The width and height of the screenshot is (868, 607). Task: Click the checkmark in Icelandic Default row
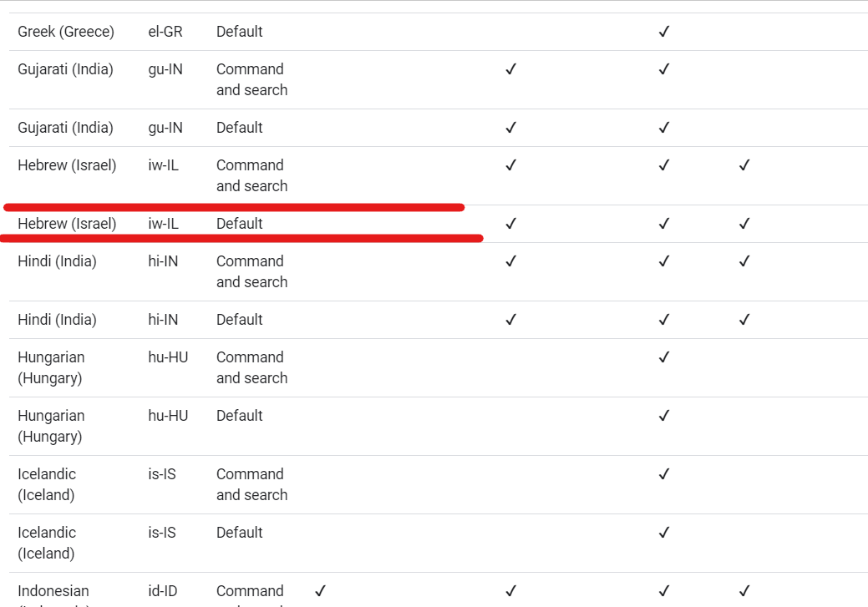[664, 533]
